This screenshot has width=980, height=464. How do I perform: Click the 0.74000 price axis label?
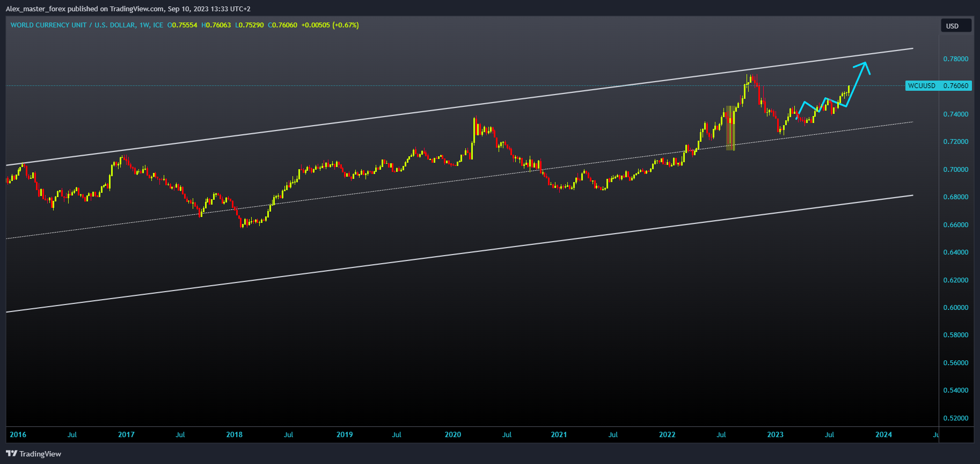[956, 114]
